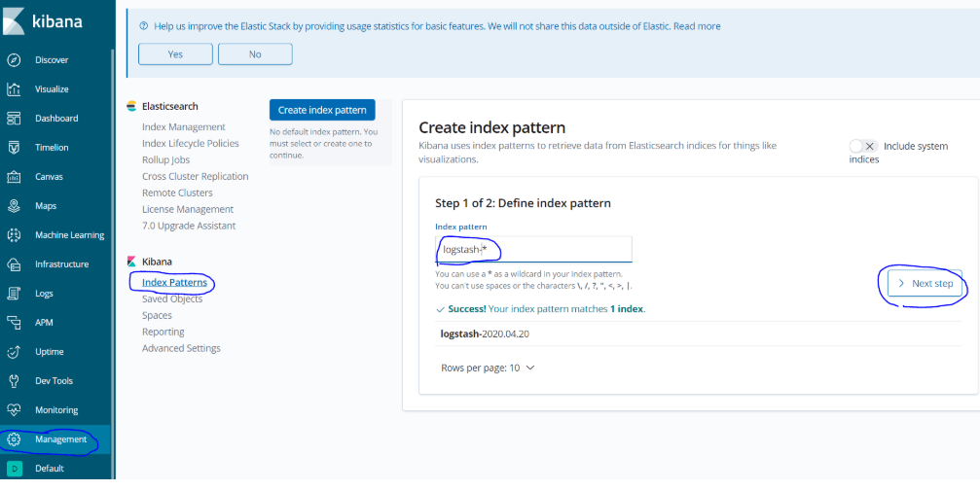Open Index Management link
Viewport: 980px width, 491px height.
(184, 126)
